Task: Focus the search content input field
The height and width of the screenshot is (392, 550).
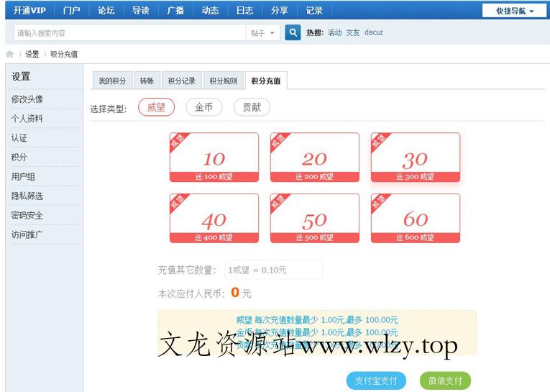Action: pos(130,33)
